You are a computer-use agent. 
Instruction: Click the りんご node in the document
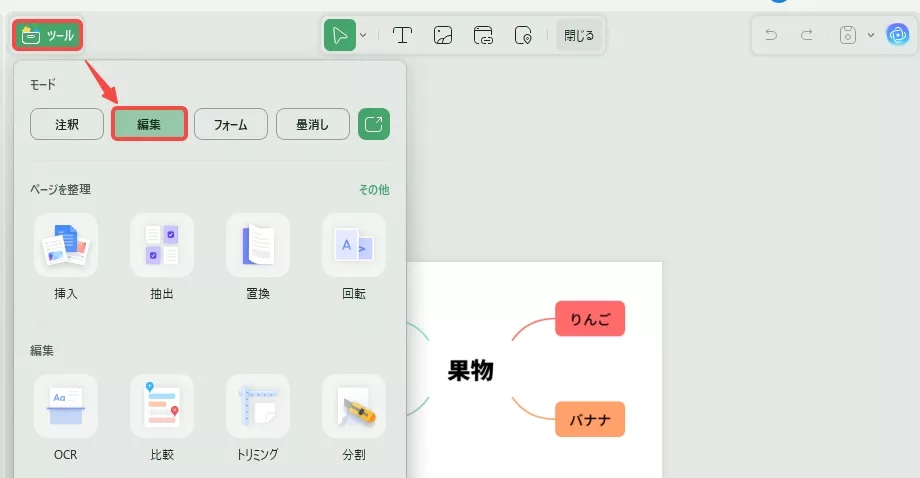click(590, 318)
